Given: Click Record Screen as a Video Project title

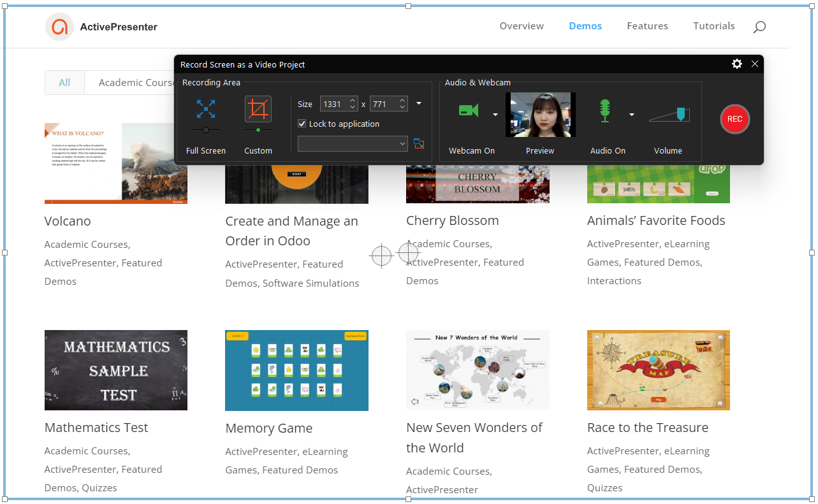Looking at the screenshot, I should 243,64.
